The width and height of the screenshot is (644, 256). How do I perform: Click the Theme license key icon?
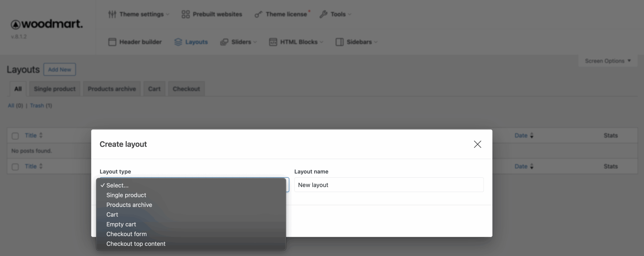tap(258, 14)
